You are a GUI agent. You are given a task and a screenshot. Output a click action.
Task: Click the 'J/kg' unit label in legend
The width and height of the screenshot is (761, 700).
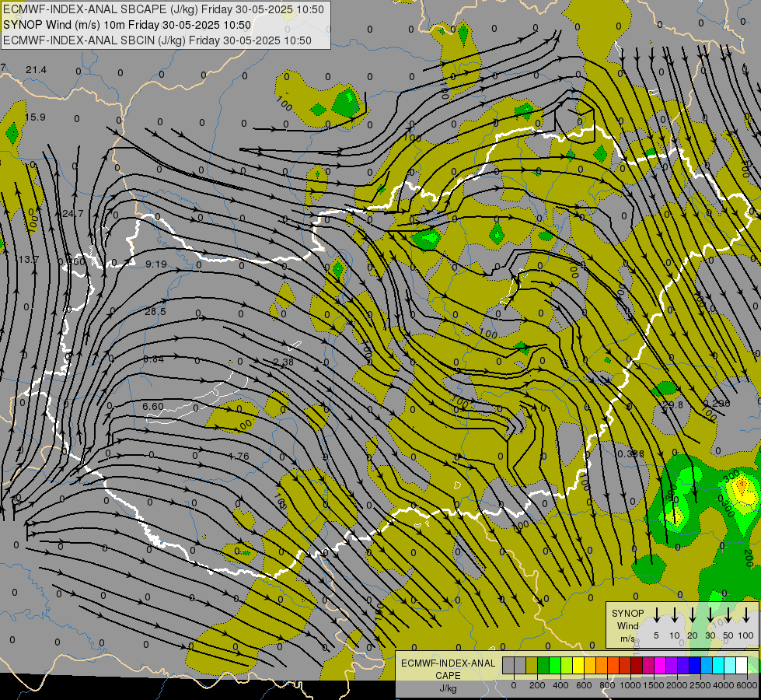(448, 688)
